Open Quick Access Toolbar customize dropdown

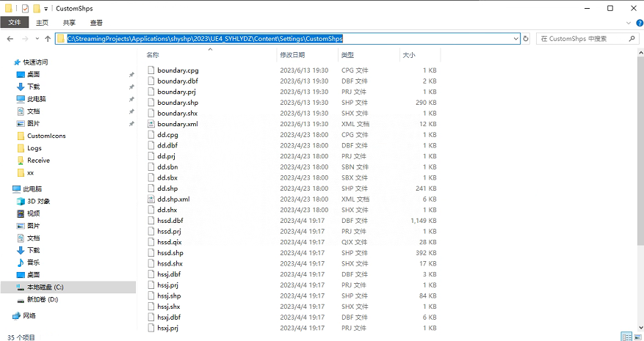pyautogui.click(x=46, y=9)
